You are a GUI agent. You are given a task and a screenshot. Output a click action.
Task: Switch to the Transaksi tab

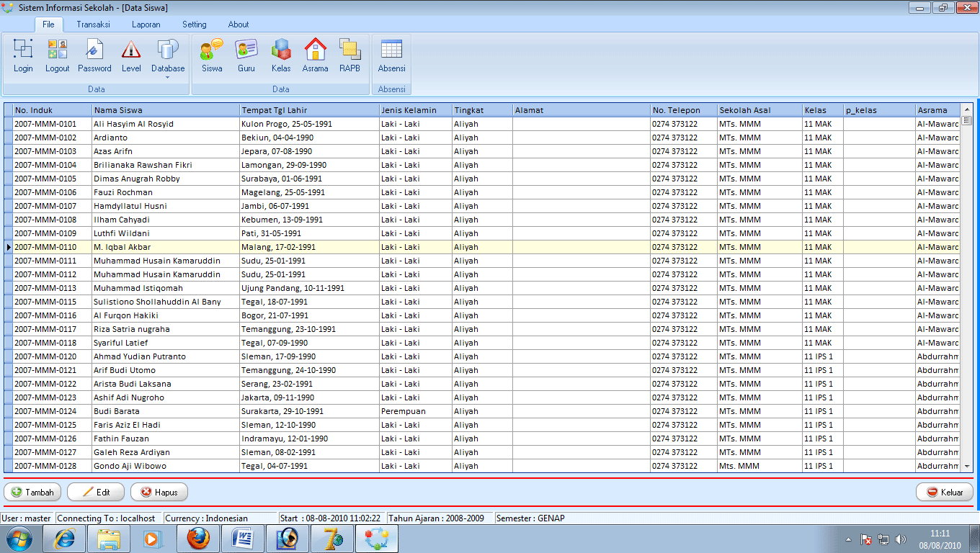[x=93, y=24]
